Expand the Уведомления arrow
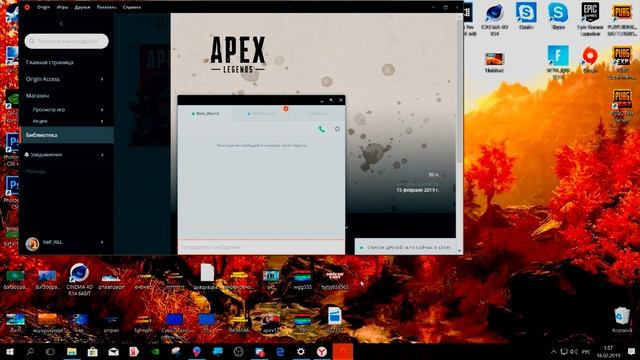 click(x=102, y=155)
